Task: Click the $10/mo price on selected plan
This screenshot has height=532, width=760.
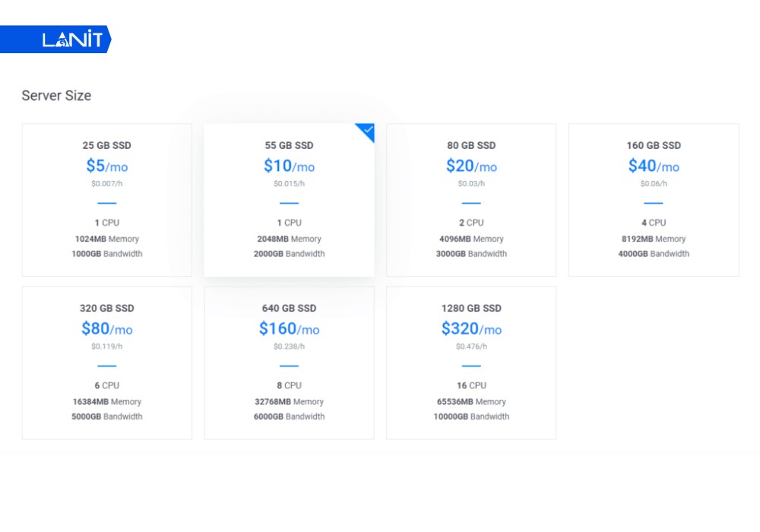Action: pos(289,166)
